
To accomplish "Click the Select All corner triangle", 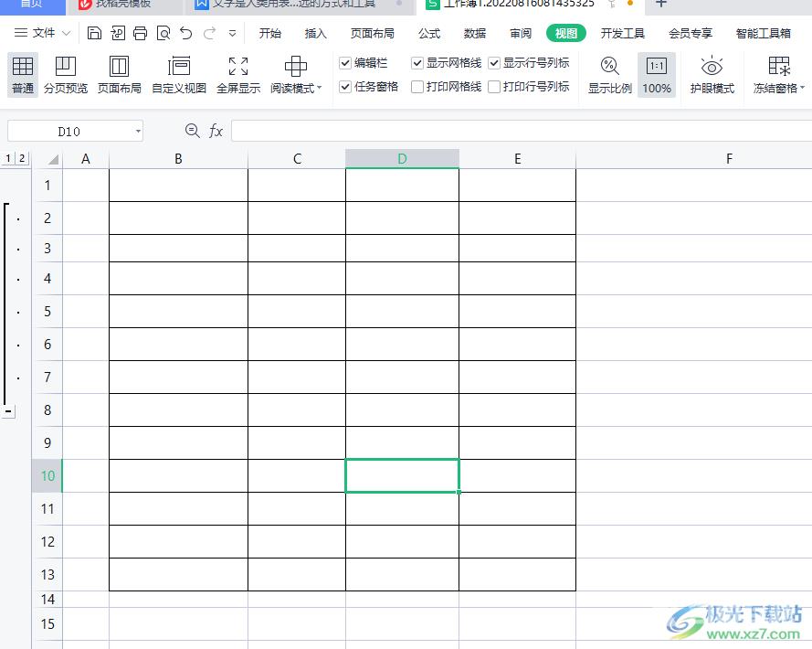I will point(53,159).
